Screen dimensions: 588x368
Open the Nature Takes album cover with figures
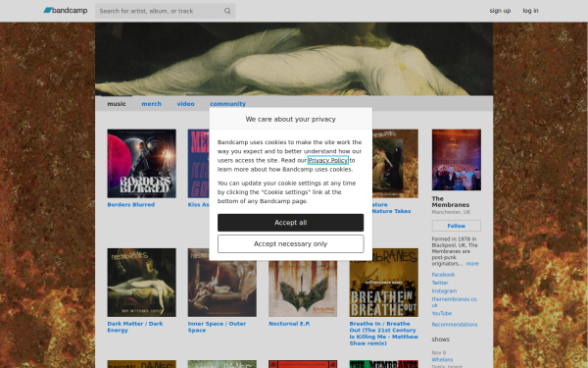(x=395, y=163)
